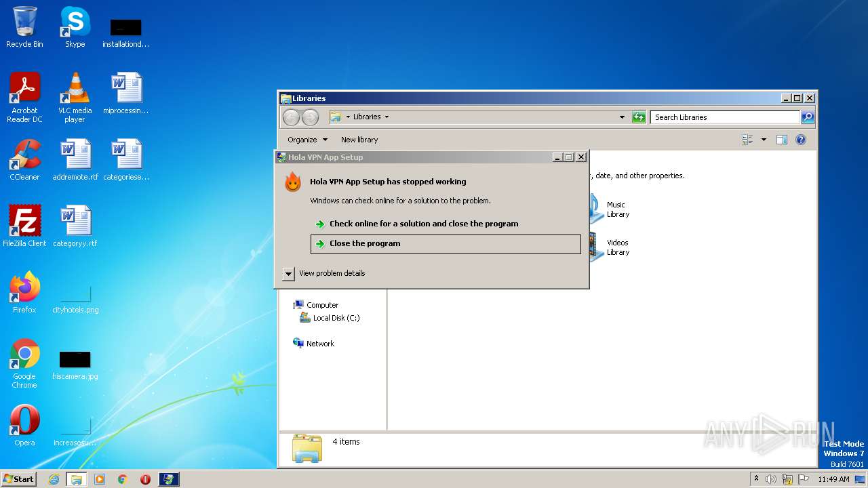Click Windows Explorer taskbar button

tap(77, 479)
